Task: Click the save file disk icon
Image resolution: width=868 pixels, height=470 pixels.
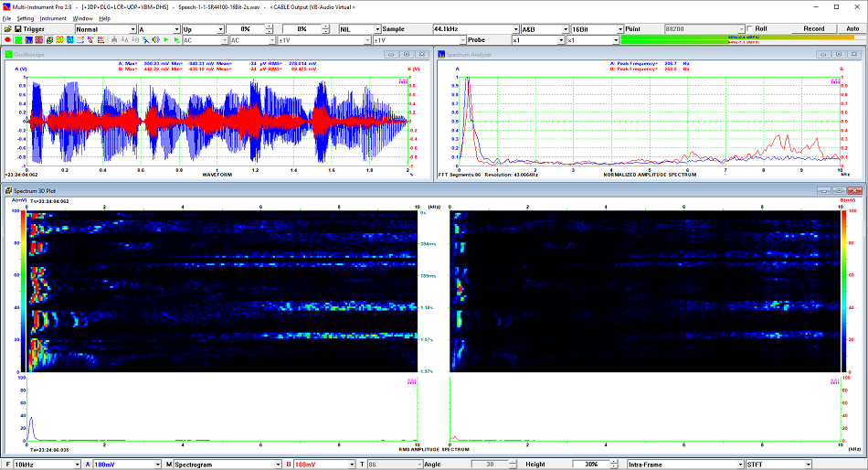Action: [x=17, y=28]
